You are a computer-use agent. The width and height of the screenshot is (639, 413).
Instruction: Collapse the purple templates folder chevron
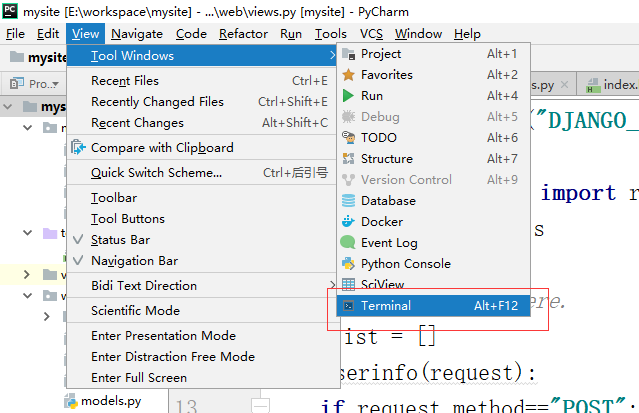pyautogui.click(x=27, y=233)
